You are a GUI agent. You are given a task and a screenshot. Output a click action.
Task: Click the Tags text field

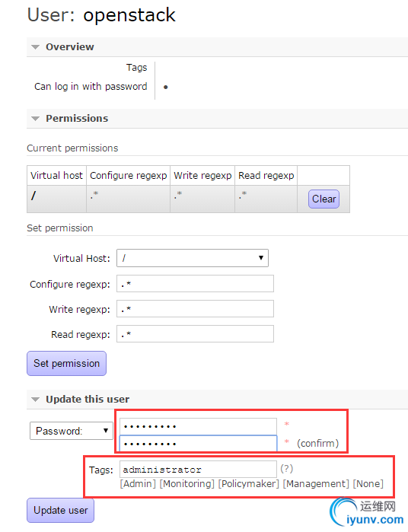coord(198,470)
